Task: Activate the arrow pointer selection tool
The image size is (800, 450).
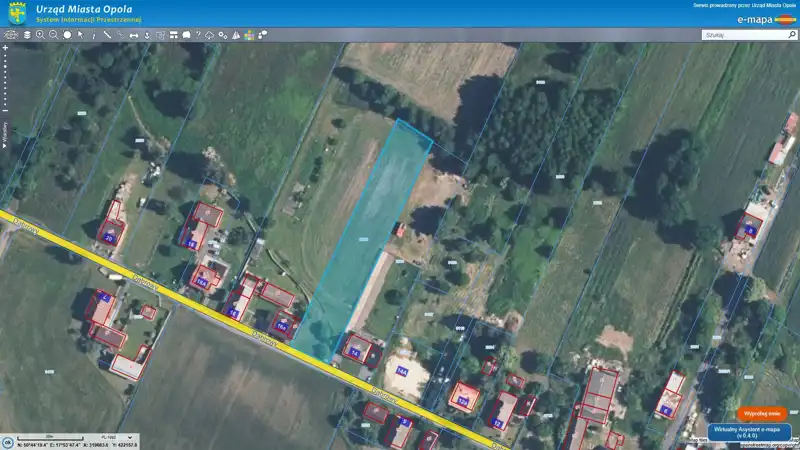Action: point(81,35)
